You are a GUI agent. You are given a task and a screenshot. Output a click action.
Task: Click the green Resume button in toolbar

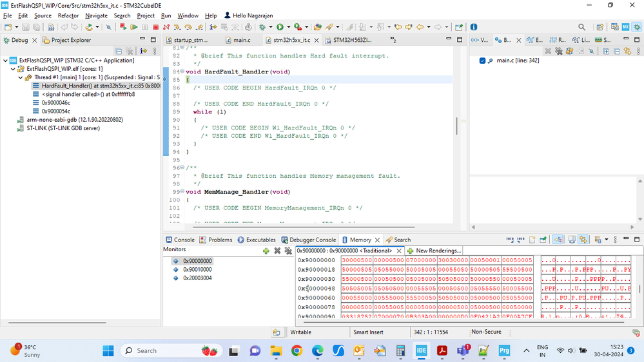[133, 27]
